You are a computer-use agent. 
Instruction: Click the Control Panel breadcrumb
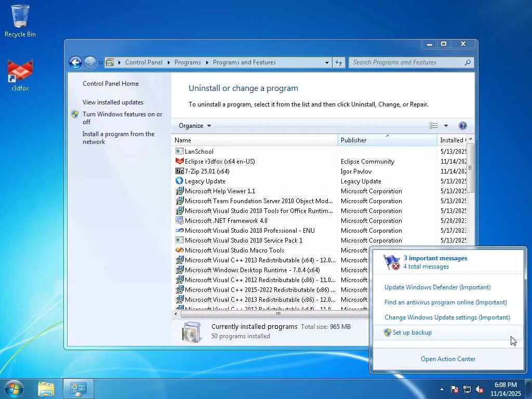click(x=144, y=62)
